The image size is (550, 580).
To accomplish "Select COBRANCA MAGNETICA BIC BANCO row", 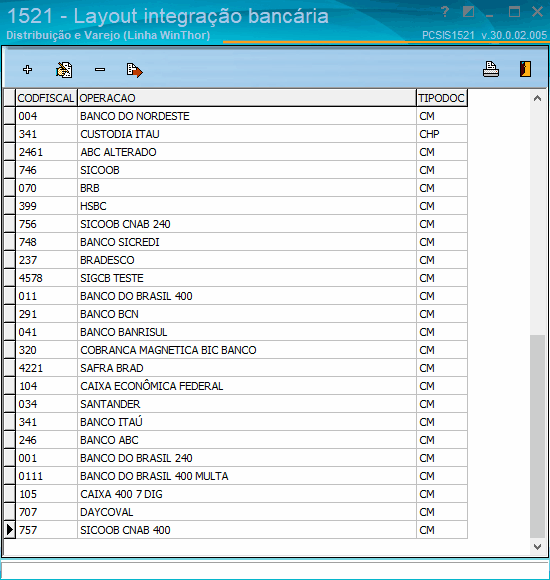I will pyautogui.click(x=236, y=350).
